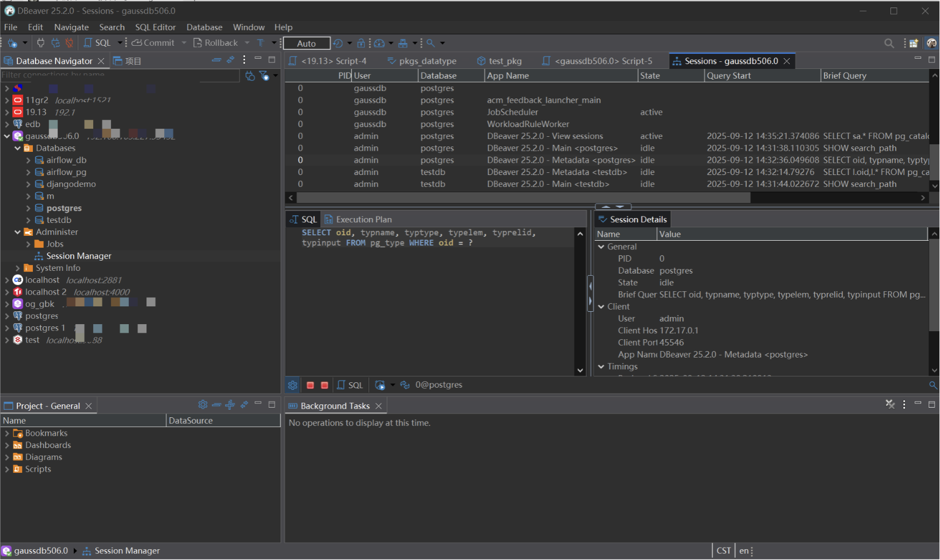Collapse the Administer tree node
The height and width of the screenshot is (560, 940).
17,232
